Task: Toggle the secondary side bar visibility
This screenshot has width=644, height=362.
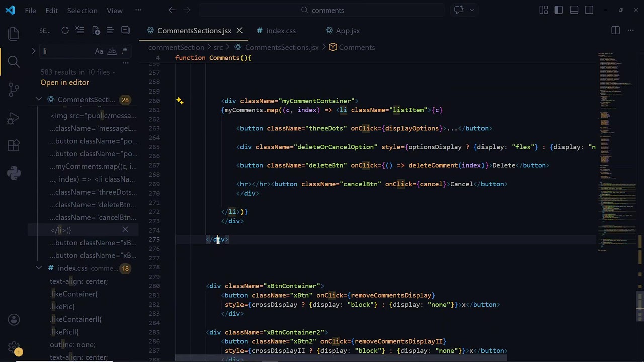Action: point(589,10)
